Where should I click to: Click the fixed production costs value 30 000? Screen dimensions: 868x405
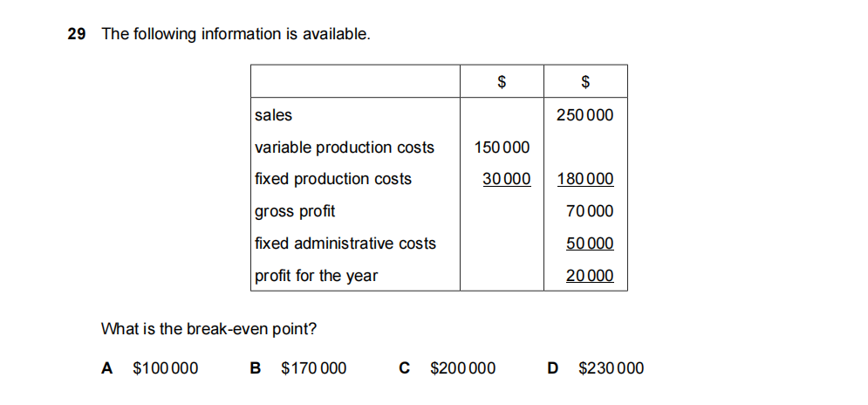pyautogui.click(x=506, y=179)
